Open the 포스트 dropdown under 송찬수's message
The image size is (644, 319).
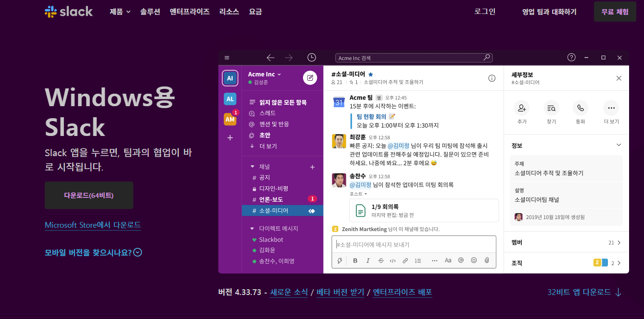point(358,194)
